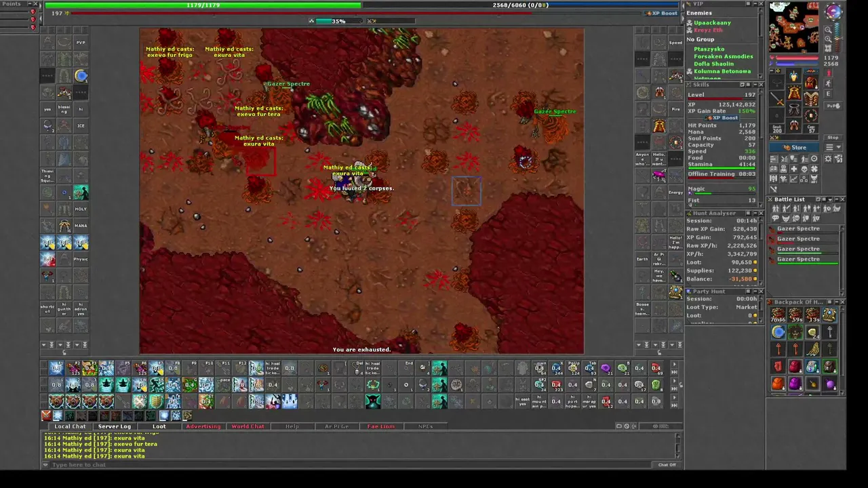
Task: Open the NPCs chat tab
Action: coord(425,426)
